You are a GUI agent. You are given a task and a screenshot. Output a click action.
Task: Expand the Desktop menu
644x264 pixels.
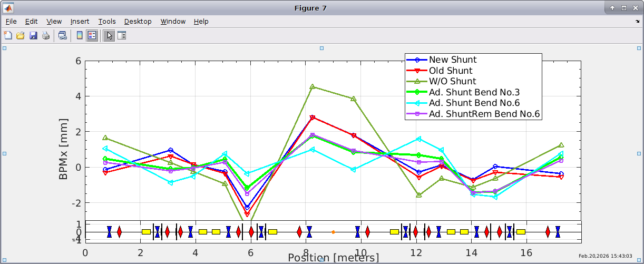tap(138, 22)
